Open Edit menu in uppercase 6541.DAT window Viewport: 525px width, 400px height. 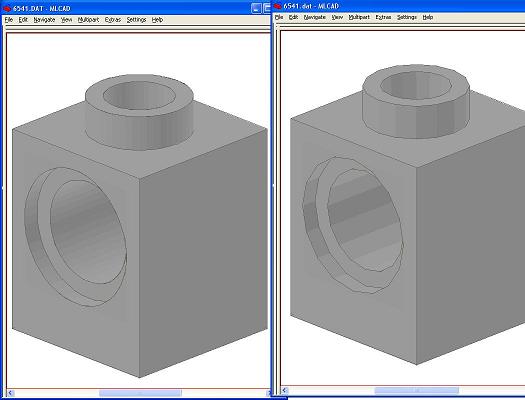click(23, 20)
